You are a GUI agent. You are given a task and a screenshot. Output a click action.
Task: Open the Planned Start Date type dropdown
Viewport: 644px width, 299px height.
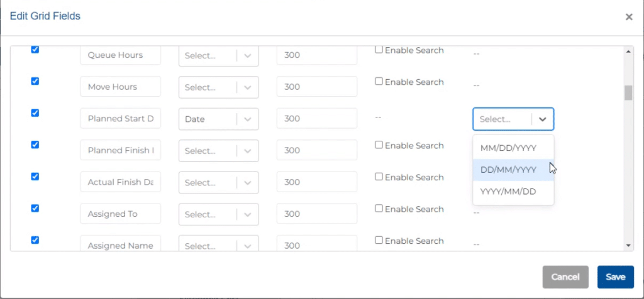point(218,119)
